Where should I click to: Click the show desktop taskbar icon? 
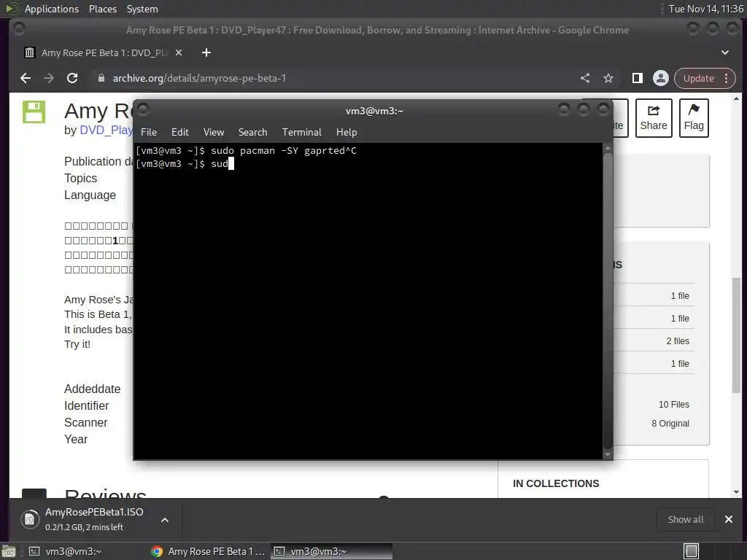pyautogui.click(x=9, y=551)
